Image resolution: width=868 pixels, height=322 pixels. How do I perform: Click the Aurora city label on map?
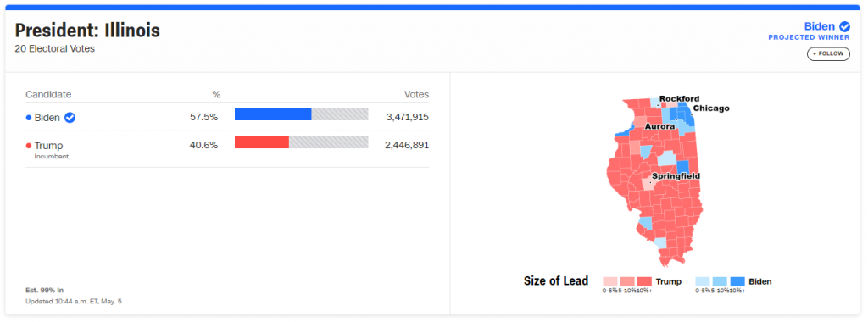pos(659,127)
